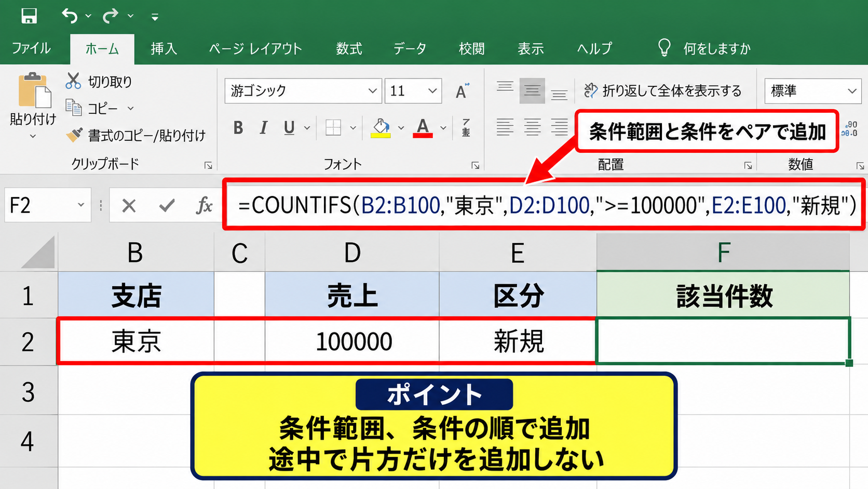Click the cancel X beside the formula bar
The image size is (868, 489).
[x=129, y=206]
